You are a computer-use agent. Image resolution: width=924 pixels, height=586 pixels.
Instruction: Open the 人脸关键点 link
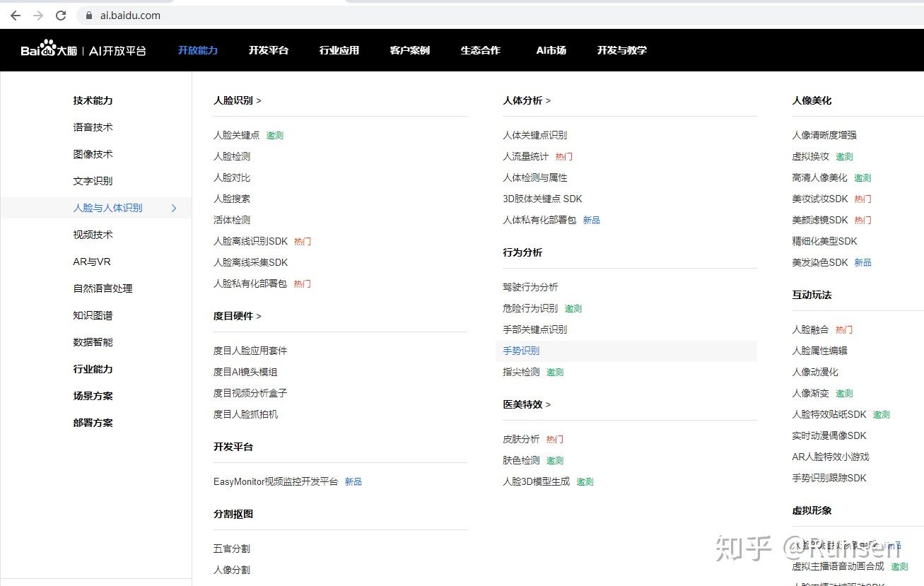[237, 135]
